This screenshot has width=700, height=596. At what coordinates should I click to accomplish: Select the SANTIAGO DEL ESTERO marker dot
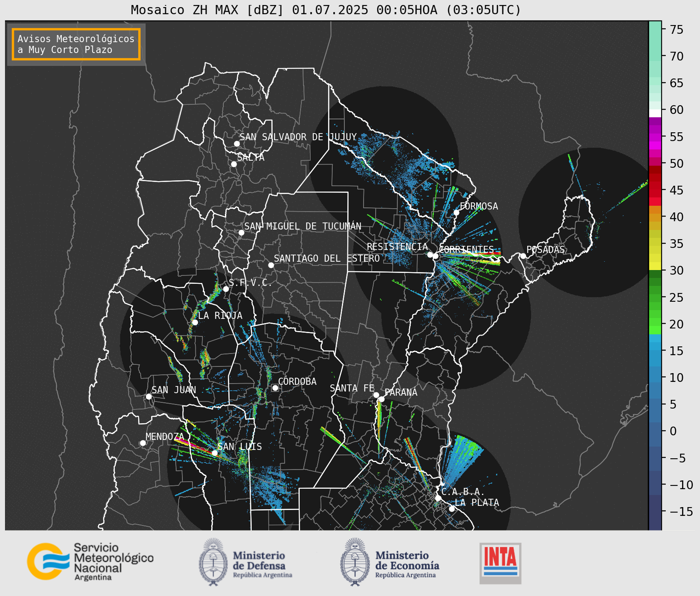point(271,265)
